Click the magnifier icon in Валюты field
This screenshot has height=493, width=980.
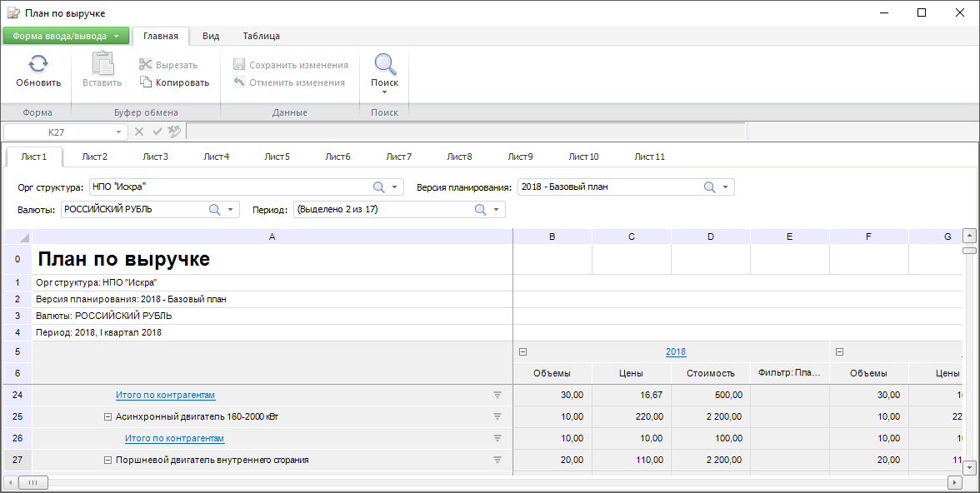214,210
